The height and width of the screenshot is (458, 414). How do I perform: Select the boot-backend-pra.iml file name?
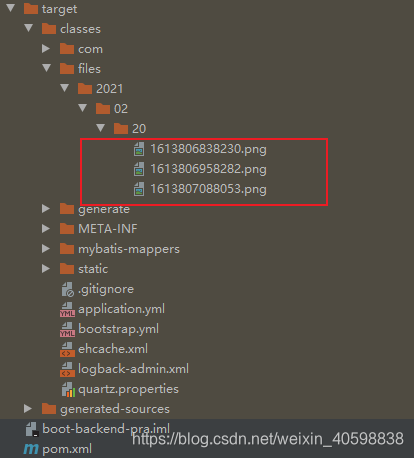click(x=106, y=429)
